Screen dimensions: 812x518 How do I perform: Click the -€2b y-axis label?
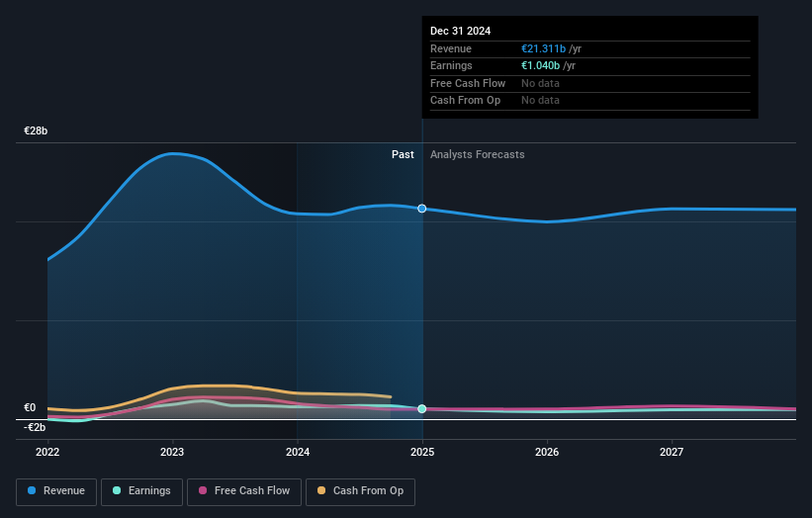(x=35, y=427)
